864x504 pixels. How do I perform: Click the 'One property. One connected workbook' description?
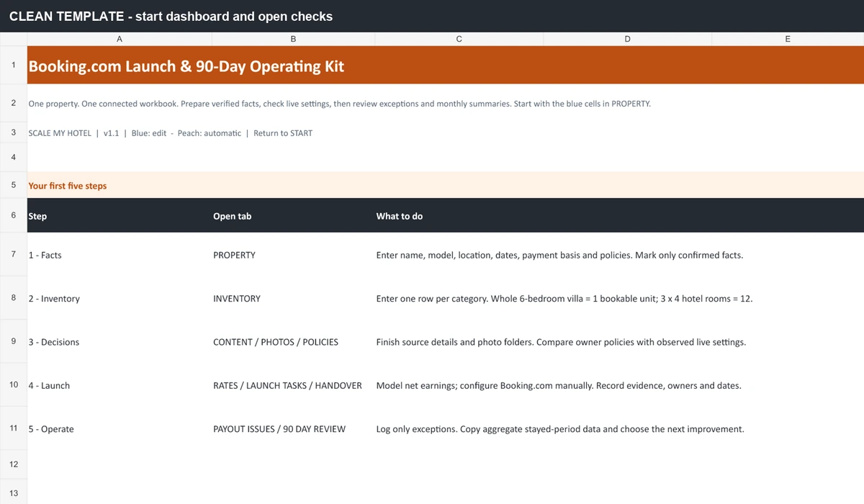pos(339,104)
